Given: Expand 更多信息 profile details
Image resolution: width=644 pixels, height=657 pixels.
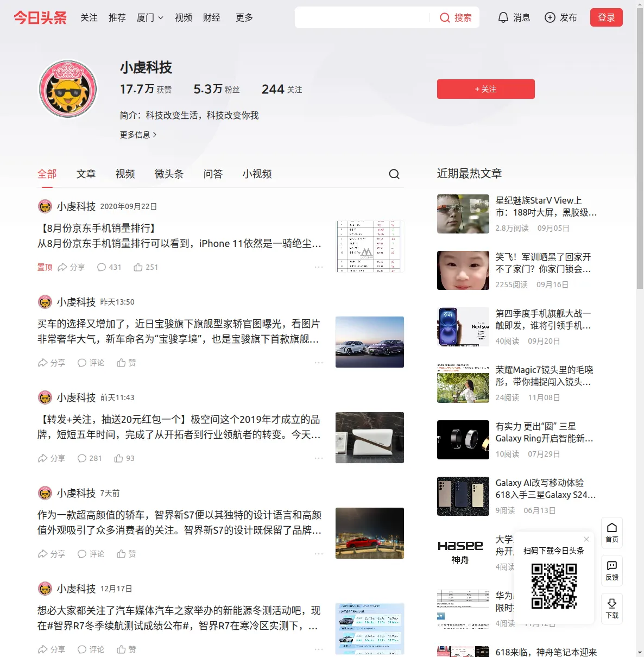Looking at the screenshot, I should [138, 135].
